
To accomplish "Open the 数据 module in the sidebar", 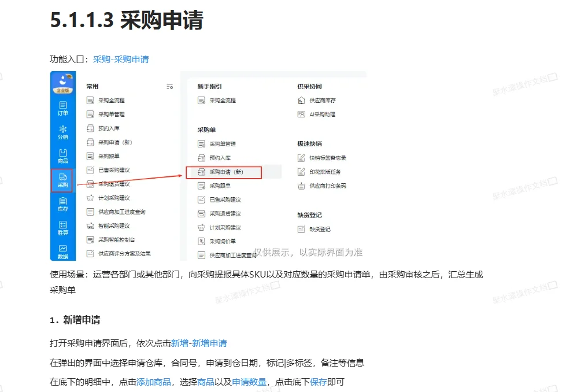I will 62,249.
